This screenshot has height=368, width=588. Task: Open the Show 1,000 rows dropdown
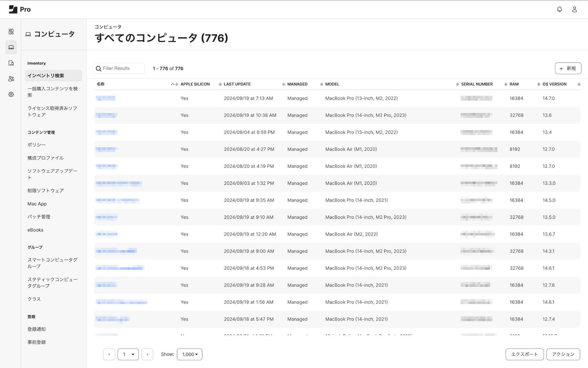click(x=189, y=354)
